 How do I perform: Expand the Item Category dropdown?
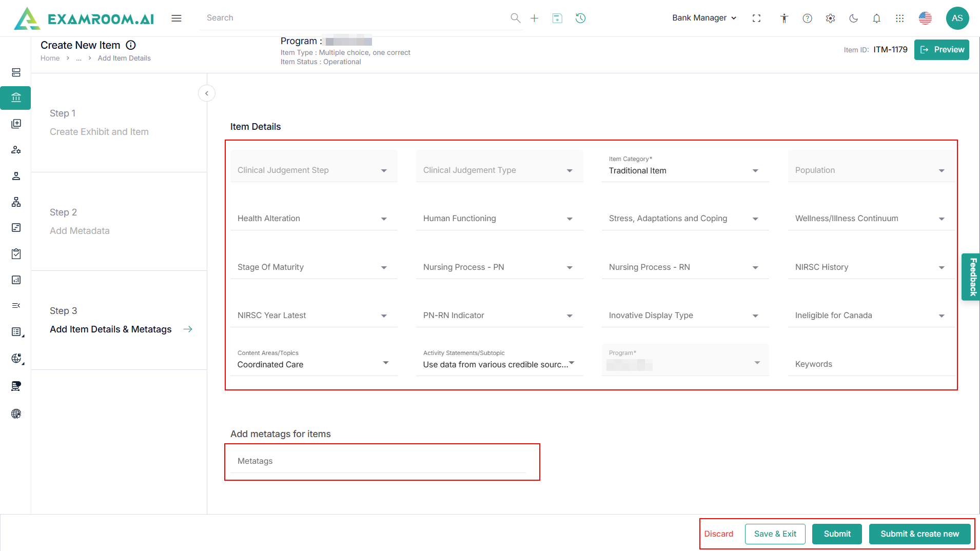(685, 170)
